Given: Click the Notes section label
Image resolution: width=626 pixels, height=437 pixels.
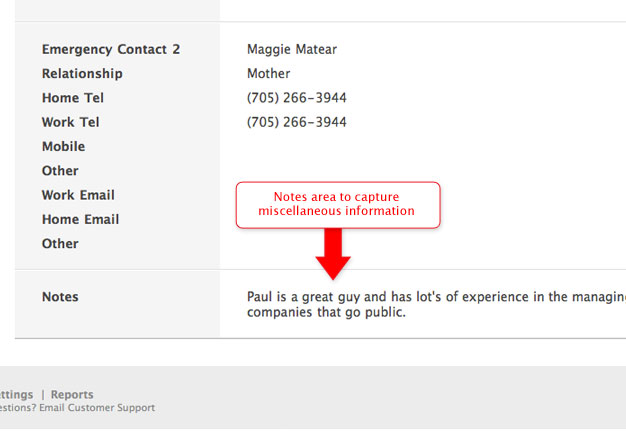Looking at the screenshot, I should 60,297.
